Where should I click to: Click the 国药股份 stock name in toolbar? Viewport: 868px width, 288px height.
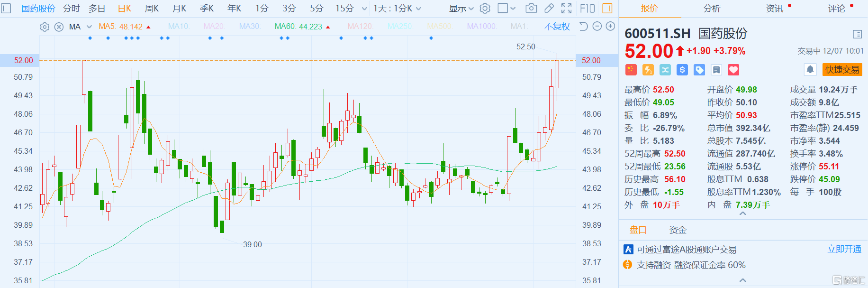click(x=38, y=9)
